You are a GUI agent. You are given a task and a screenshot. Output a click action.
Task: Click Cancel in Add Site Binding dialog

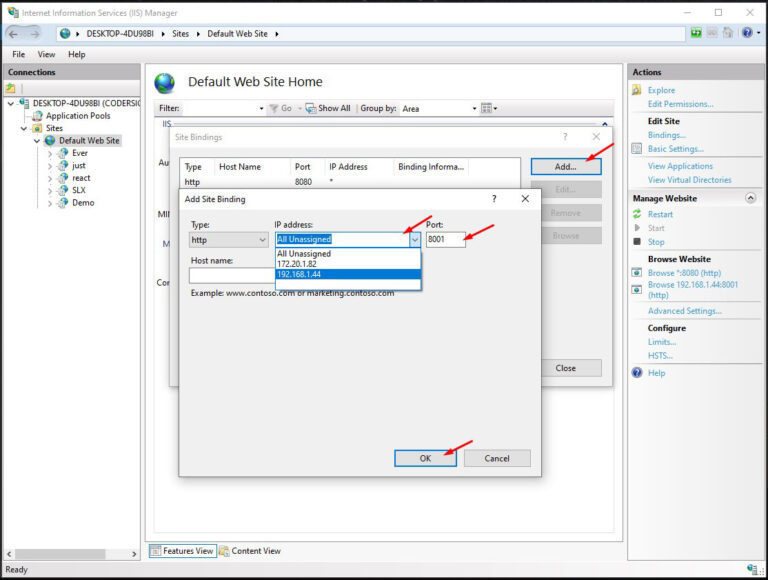pyautogui.click(x=497, y=458)
